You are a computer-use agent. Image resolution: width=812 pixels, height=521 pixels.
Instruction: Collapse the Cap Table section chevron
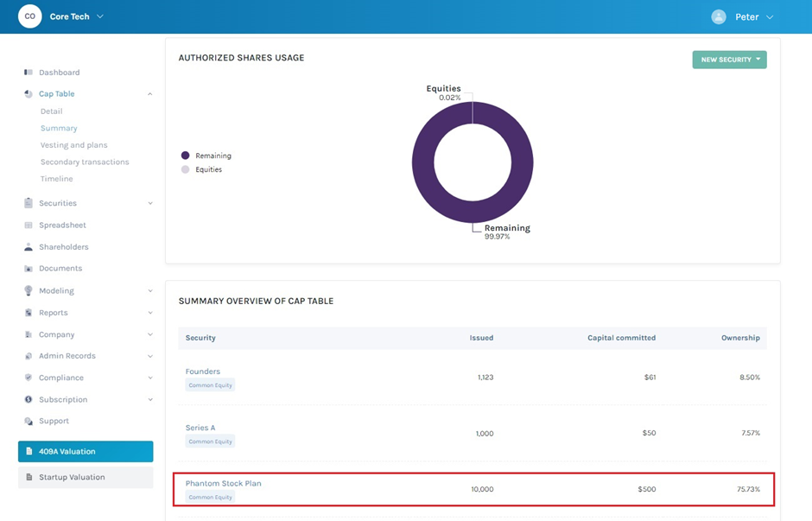pyautogui.click(x=149, y=93)
